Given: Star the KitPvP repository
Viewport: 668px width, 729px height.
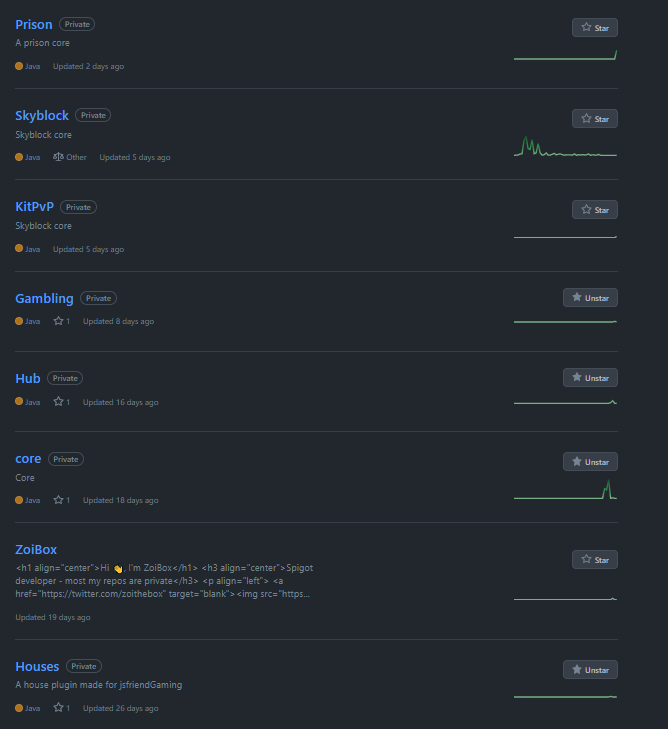Looking at the screenshot, I should point(594,210).
